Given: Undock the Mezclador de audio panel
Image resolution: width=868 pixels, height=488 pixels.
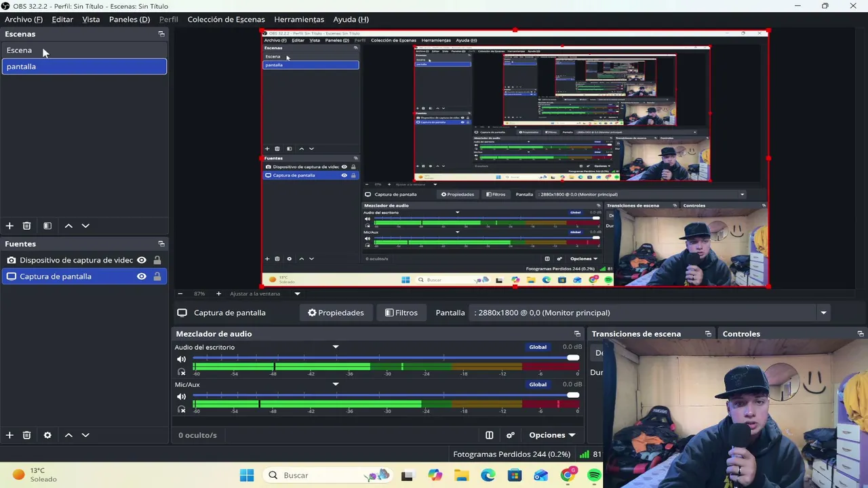Looking at the screenshot, I should pyautogui.click(x=578, y=334).
